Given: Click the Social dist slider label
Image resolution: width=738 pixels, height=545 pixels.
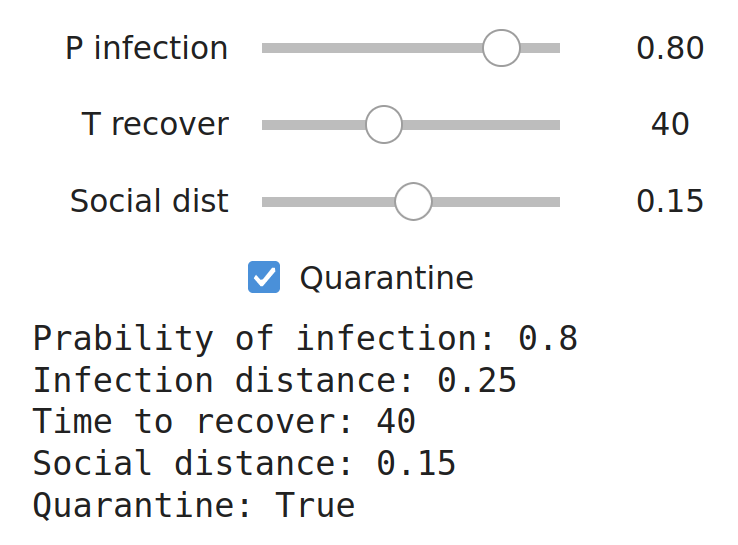Looking at the screenshot, I should (x=149, y=201).
